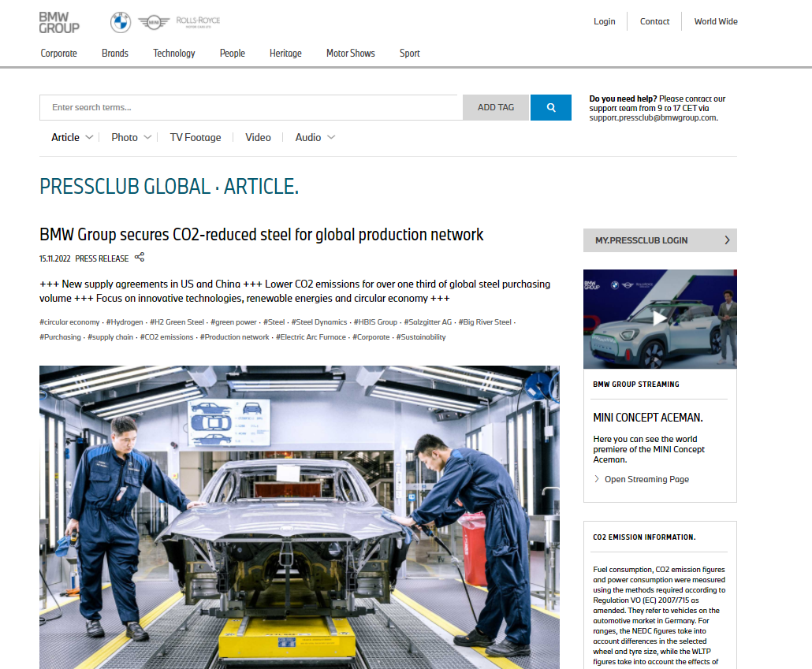Open the Rolls-Royce brand logo
Viewport: 812px width, 669px height.
198,22
